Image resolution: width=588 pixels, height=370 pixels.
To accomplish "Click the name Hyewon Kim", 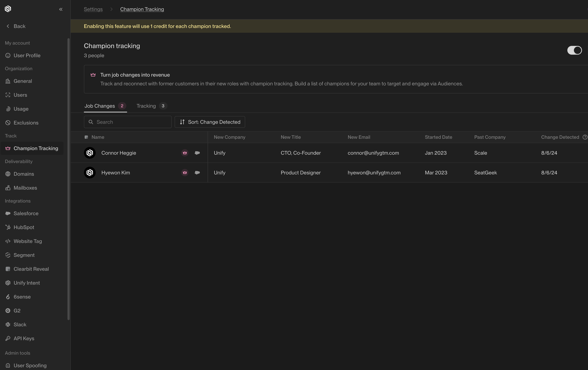I will coord(116,173).
